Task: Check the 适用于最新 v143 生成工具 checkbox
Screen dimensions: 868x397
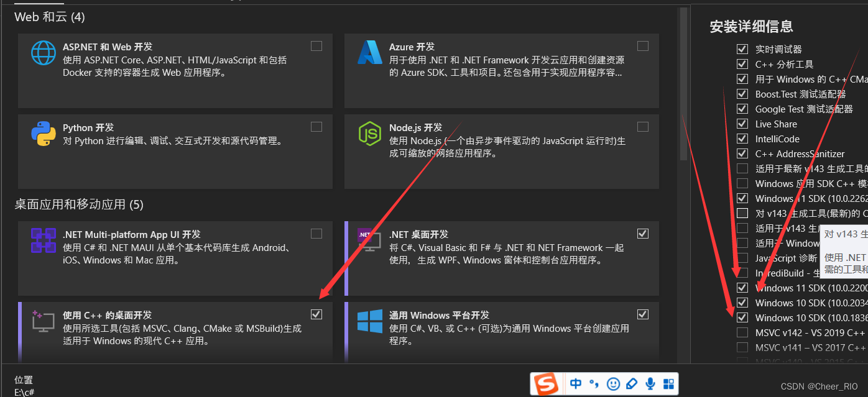Action: coord(742,168)
